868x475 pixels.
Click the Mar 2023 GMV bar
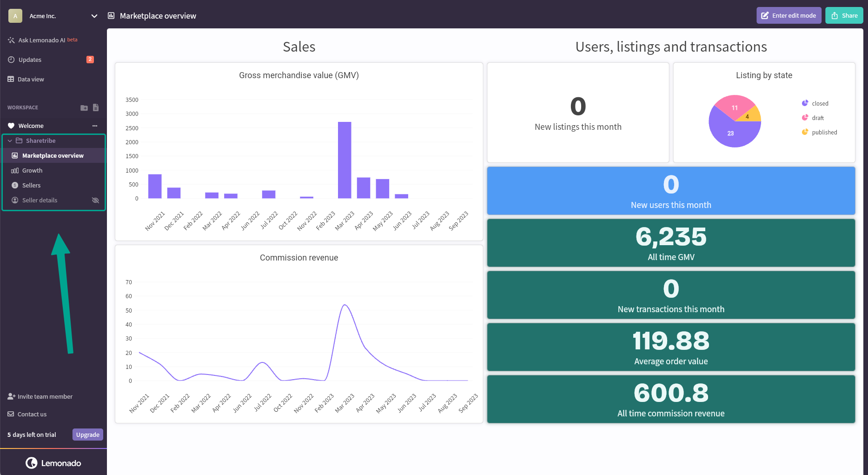pyautogui.click(x=345, y=160)
